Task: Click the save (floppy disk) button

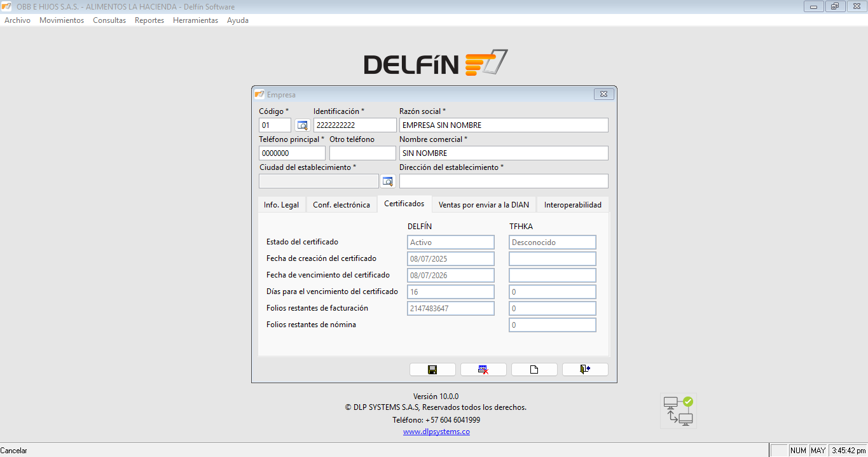Action: click(432, 370)
